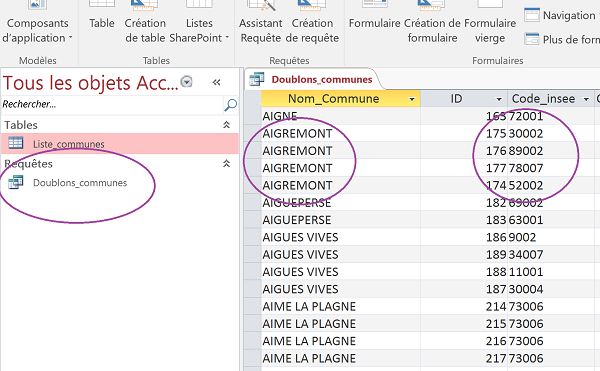Click AIGUES VIVES cell with ID 189
The height and width of the screenshot is (371, 600).
coord(341,254)
